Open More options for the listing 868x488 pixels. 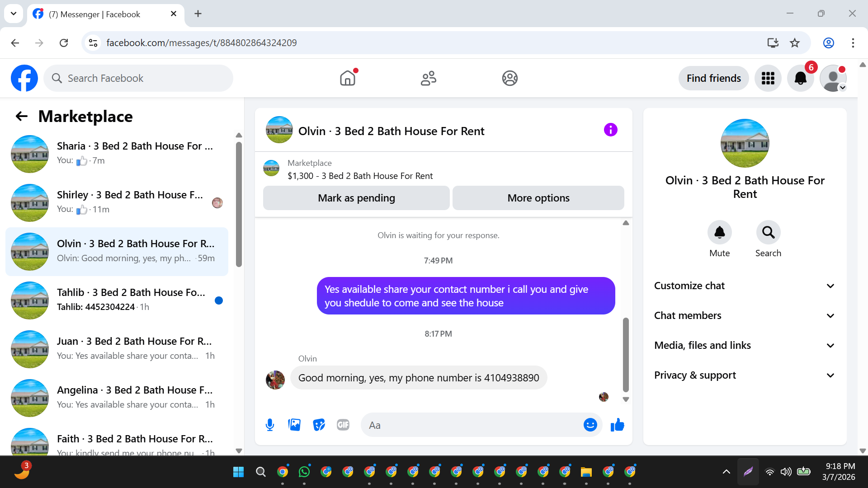538,198
